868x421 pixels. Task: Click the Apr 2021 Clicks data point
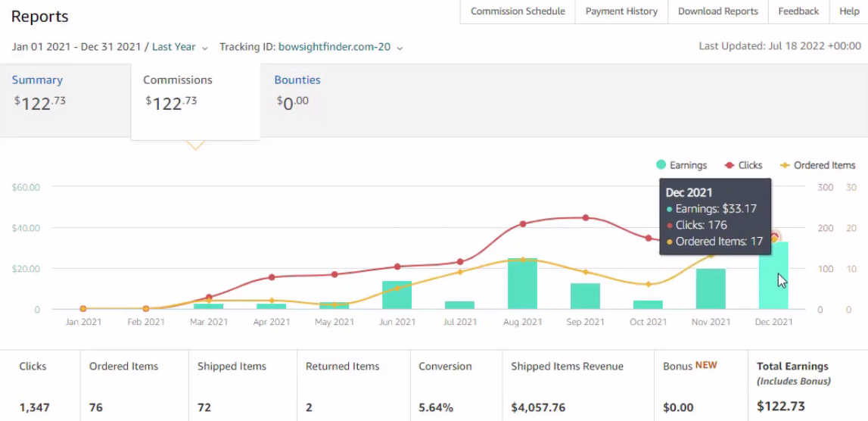(x=272, y=277)
